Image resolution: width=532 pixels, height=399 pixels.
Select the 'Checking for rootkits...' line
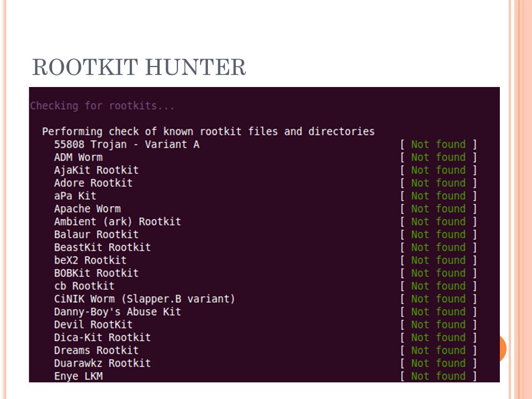point(102,106)
